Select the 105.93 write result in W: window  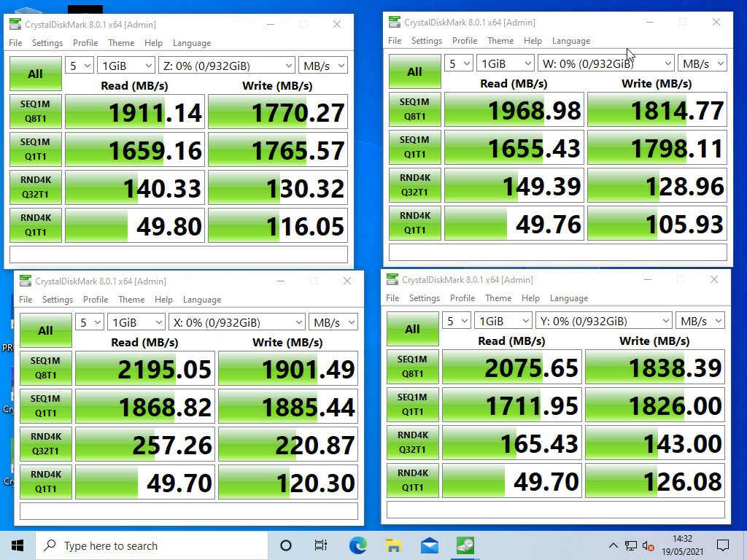657,223
